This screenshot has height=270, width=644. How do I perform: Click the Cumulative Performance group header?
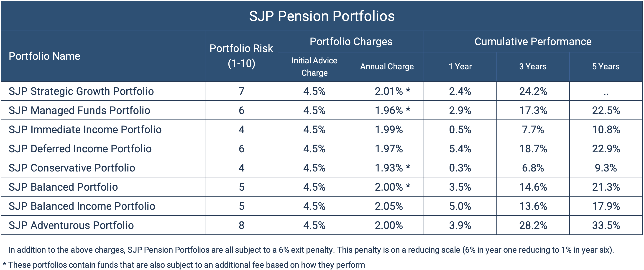click(533, 42)
